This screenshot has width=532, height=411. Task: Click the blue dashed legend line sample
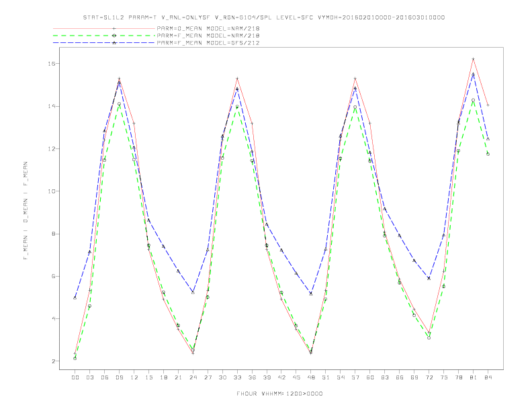pos(104,43)
